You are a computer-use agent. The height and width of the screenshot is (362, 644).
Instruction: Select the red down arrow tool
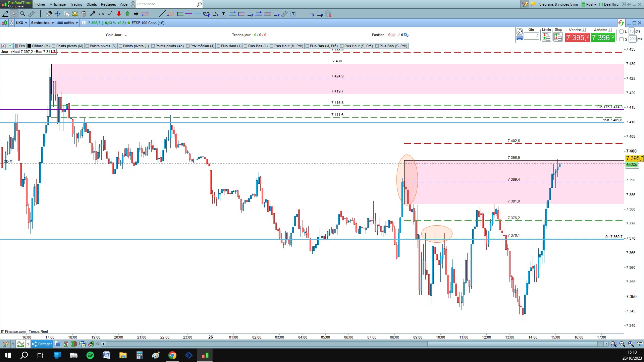pyautogui.click(x=119, y=14)
